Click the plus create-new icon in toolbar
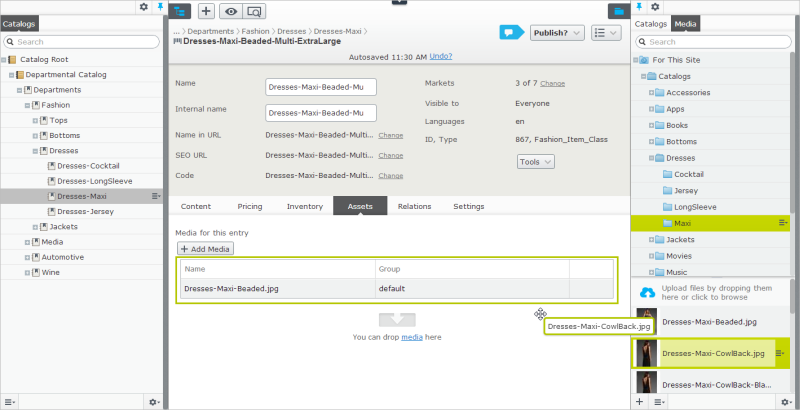Viewport: 800px width, 410px height. pos(206,11)
